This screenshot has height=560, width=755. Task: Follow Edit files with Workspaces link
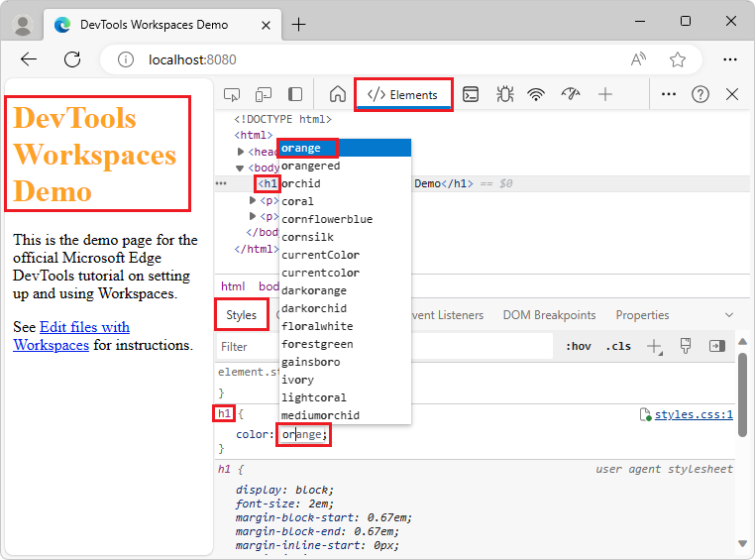[x=71, y=336]
